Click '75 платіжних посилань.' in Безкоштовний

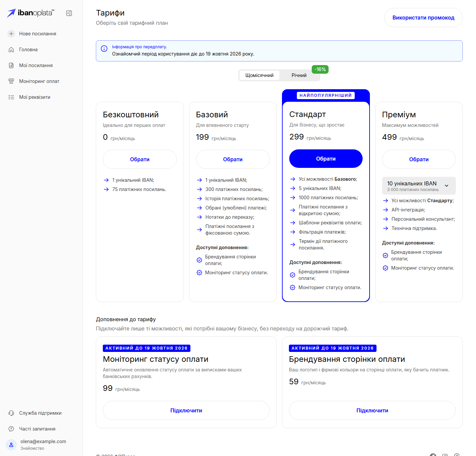[139, 189]
